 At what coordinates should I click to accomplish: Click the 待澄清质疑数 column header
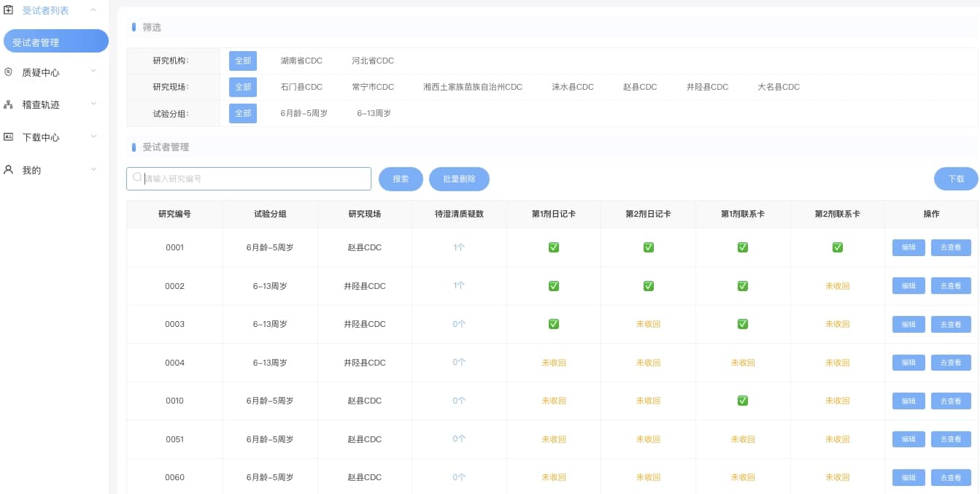(x=459, y=214)
